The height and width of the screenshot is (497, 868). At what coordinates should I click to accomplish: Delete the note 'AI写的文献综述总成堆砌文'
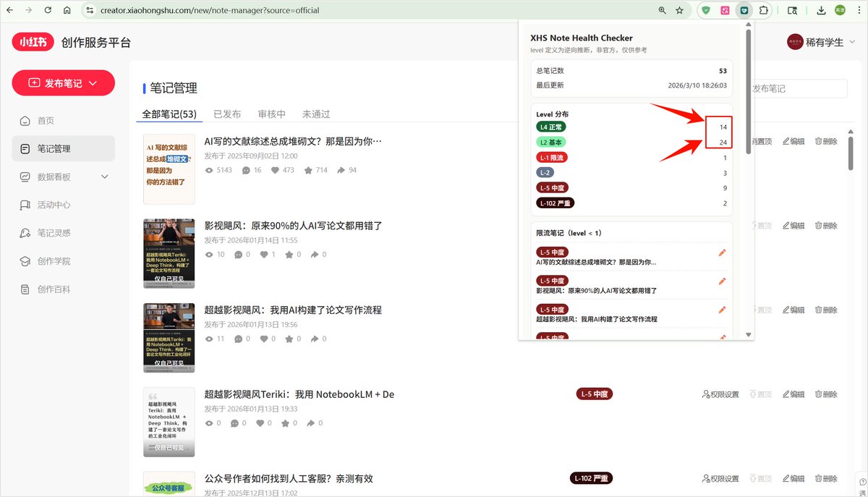coord(826,141)
